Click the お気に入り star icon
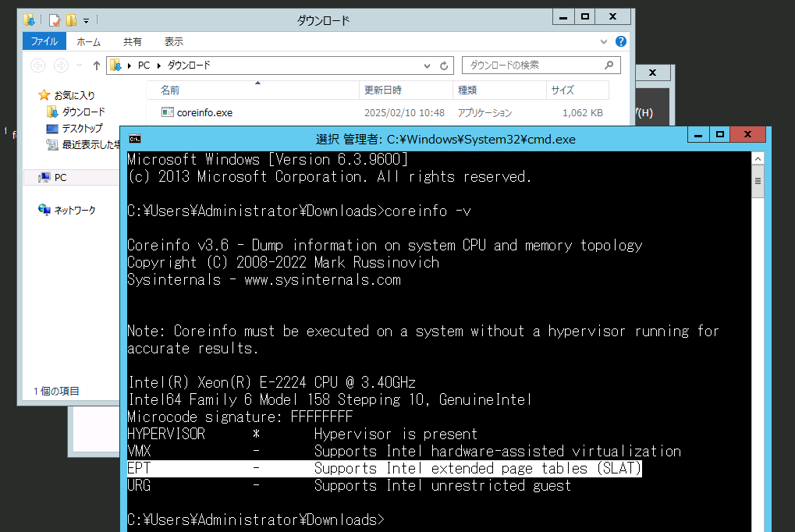 pyautogui.click(x=45, y=94)
